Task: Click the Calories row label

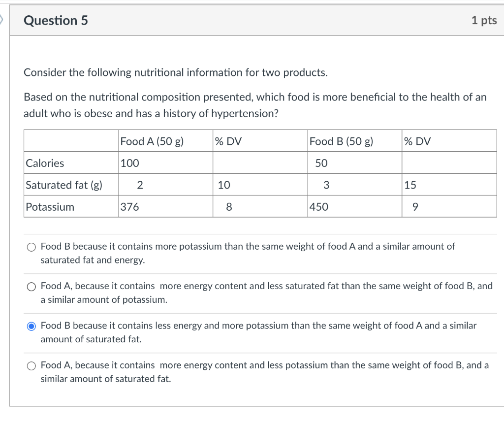Action: point(45,163)
